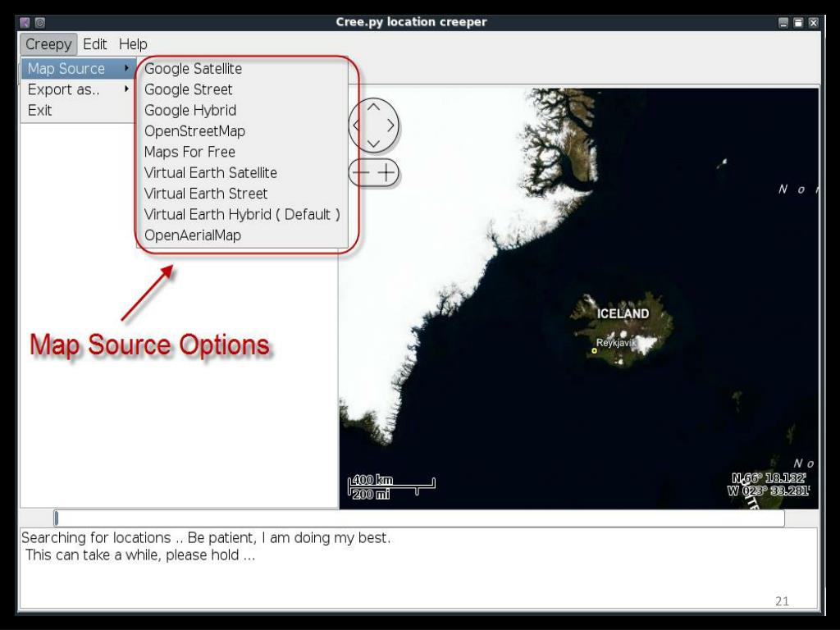Zoom out the map with minus
This screenshot has height=630, width=840.
[361, 173]
